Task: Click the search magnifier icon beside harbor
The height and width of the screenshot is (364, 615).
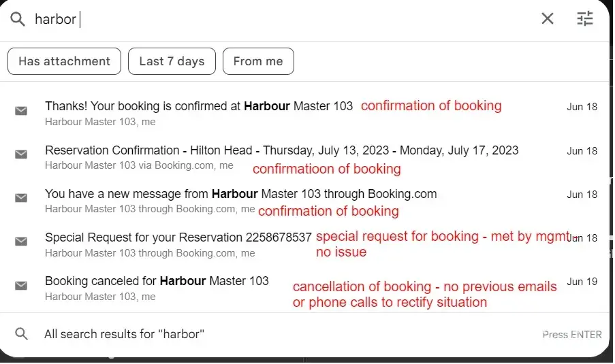Action: pyautogui.click(x=17, y=19)
